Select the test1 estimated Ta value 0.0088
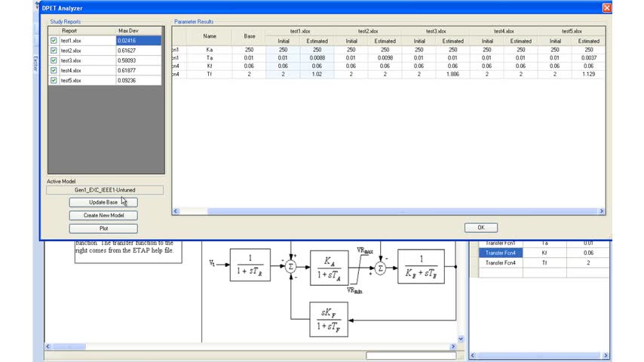The width and height of the screenshot is (644, 362). pos(317,58)
